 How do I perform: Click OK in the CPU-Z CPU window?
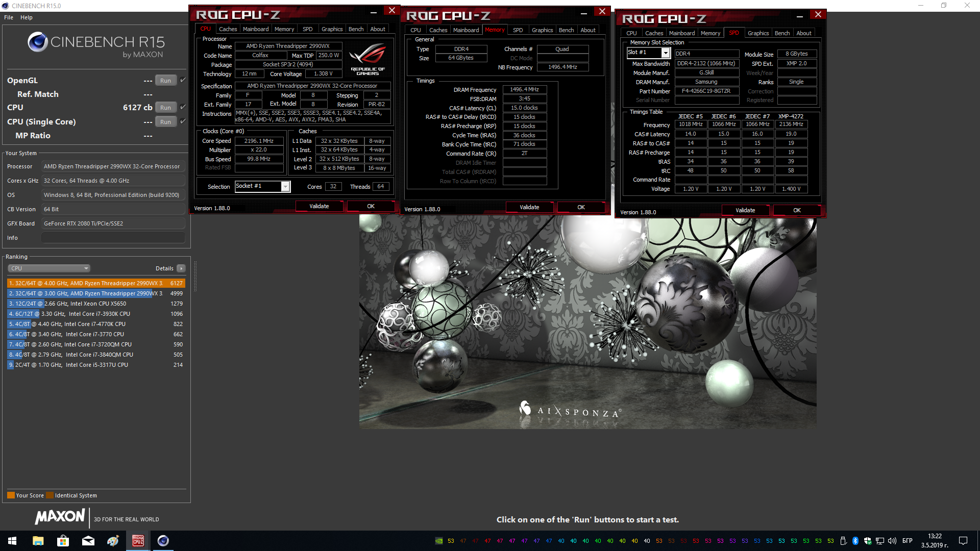click(371, 206)
